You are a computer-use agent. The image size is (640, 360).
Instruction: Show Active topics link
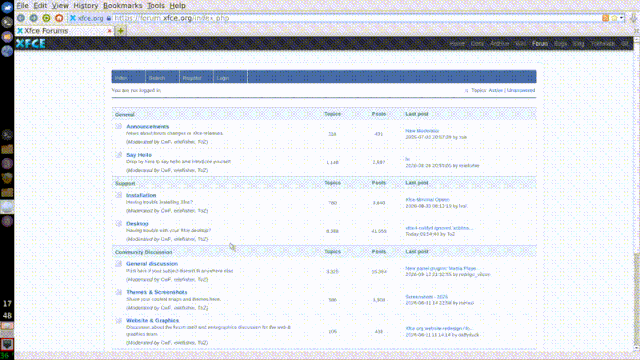coord(496,90)
